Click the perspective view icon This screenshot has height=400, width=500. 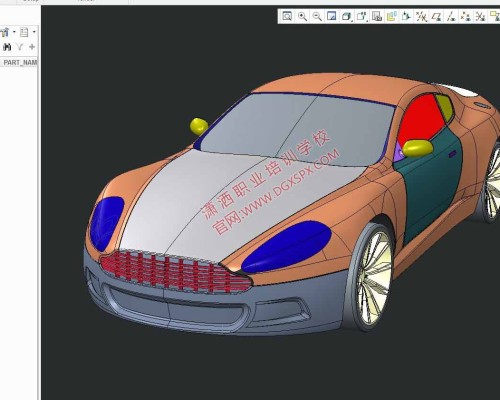coord(406,16)
